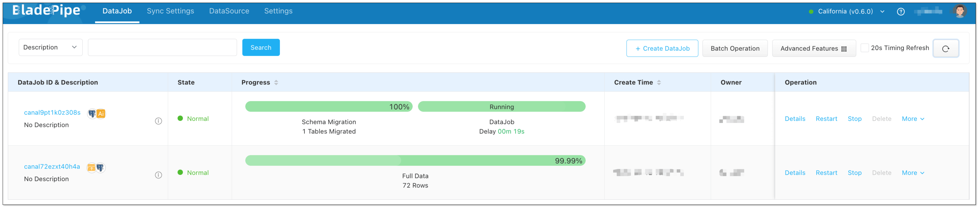
Task: Sort by Create Time column arrows
Action: (x=659, y=83)
